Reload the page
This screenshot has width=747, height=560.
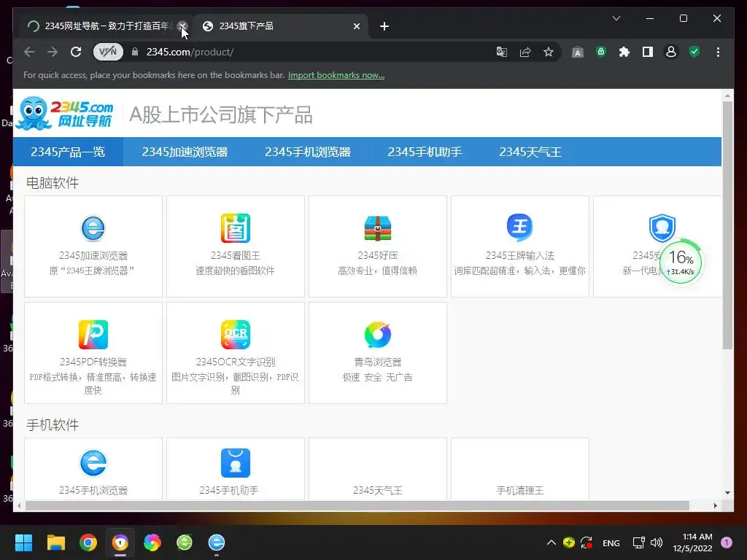click(x=76, y=52)
